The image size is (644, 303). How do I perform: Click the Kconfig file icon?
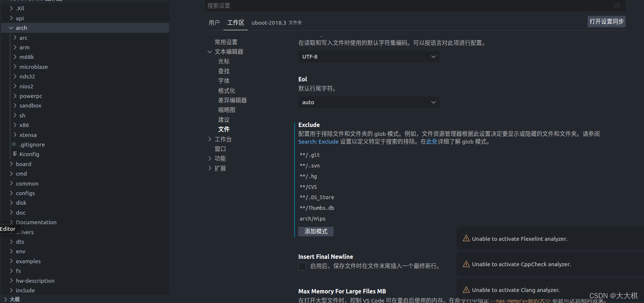(x=15, y=154)
